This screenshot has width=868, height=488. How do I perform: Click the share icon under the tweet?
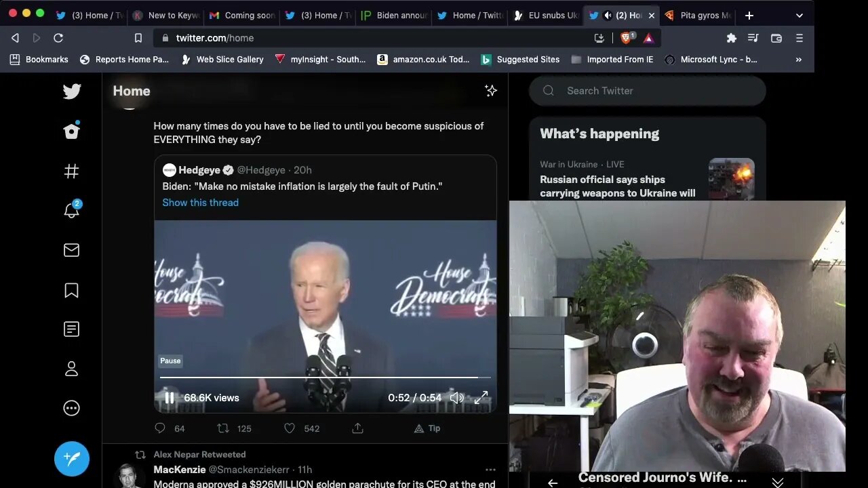click(358, 428)
